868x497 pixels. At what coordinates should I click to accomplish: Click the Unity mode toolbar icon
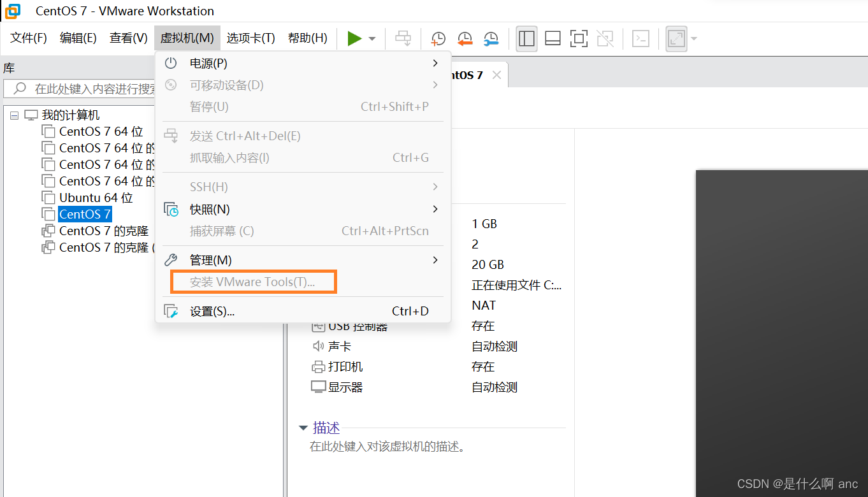tap(605, 38)
